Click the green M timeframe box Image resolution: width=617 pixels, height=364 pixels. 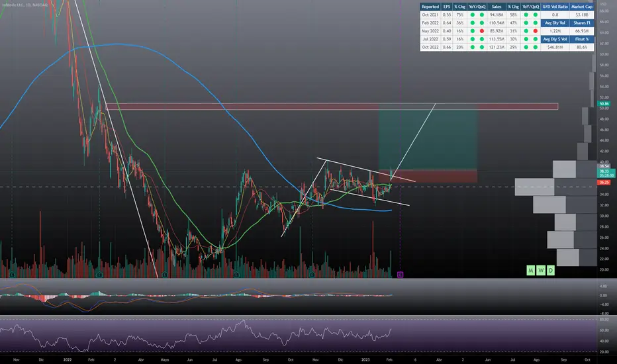530,270
